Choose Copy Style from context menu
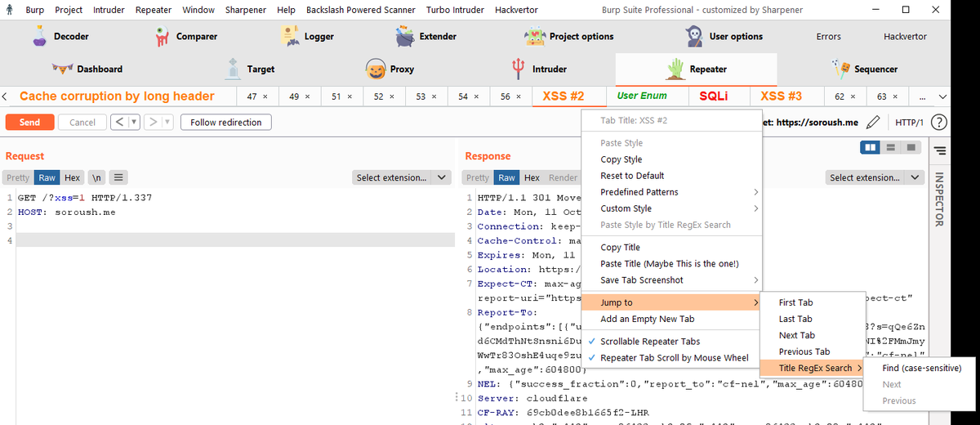Image resolution: width=980 pixels, height=425 pixels. point(670,159)
